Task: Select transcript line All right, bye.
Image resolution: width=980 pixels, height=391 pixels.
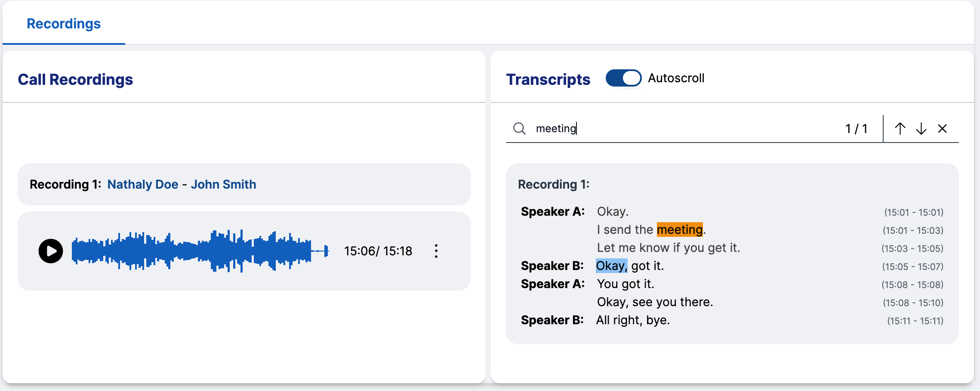Action: (633, 320)
